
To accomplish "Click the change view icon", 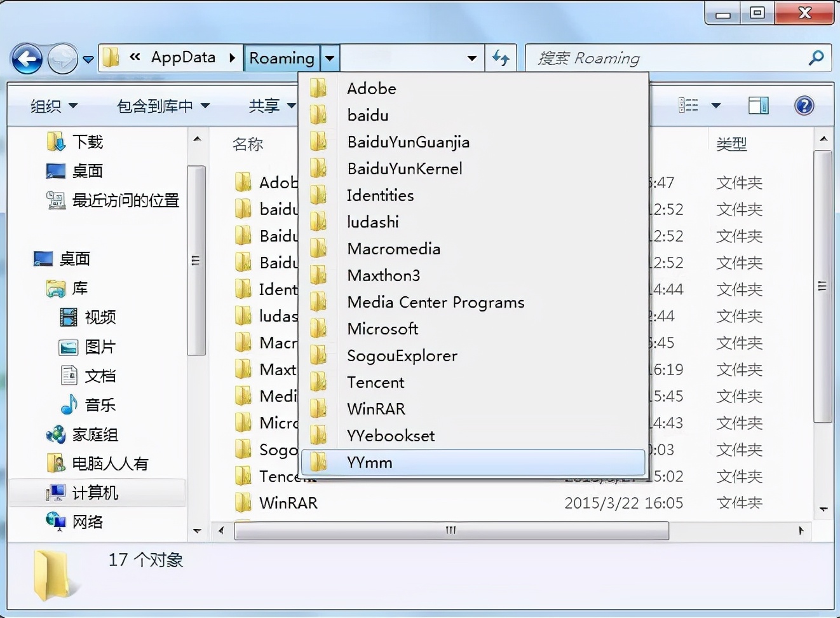I will click(688, 105).
